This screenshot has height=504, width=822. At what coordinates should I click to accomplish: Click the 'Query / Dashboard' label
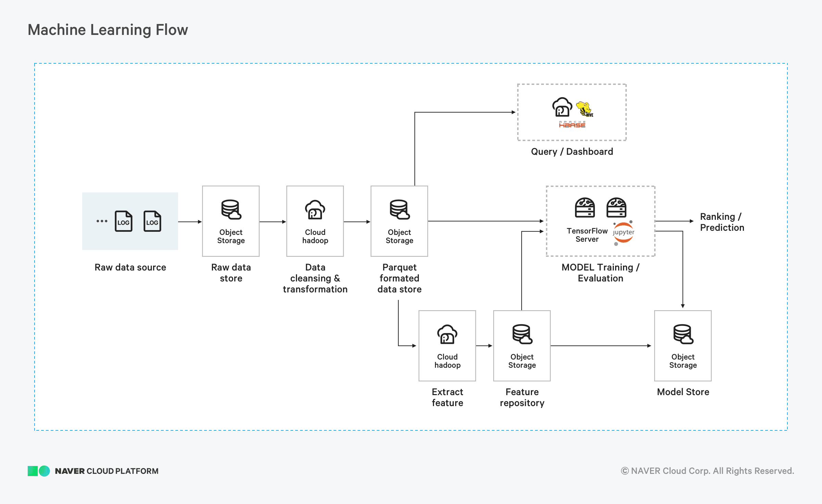572,152
